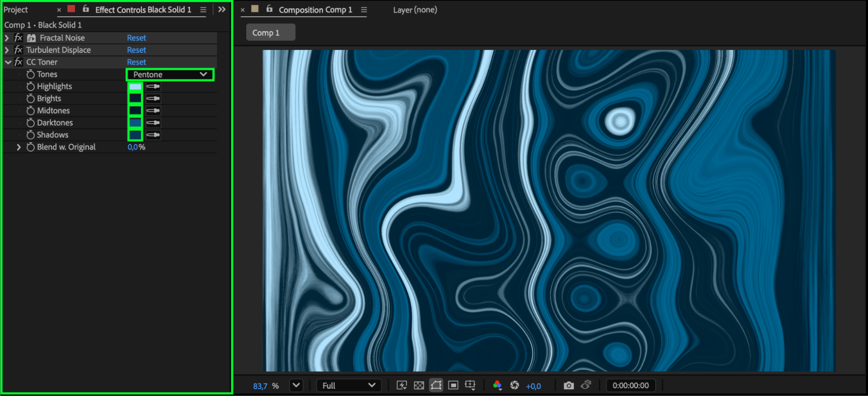868x396 pixels.
Task: Open the Brights color swatch
Action: tap(135, 98)
